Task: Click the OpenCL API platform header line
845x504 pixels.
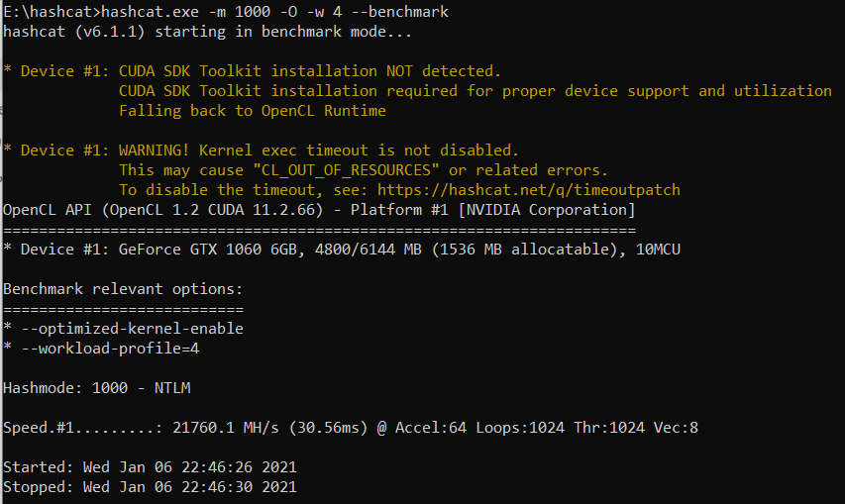Action: tap(319, 210)
